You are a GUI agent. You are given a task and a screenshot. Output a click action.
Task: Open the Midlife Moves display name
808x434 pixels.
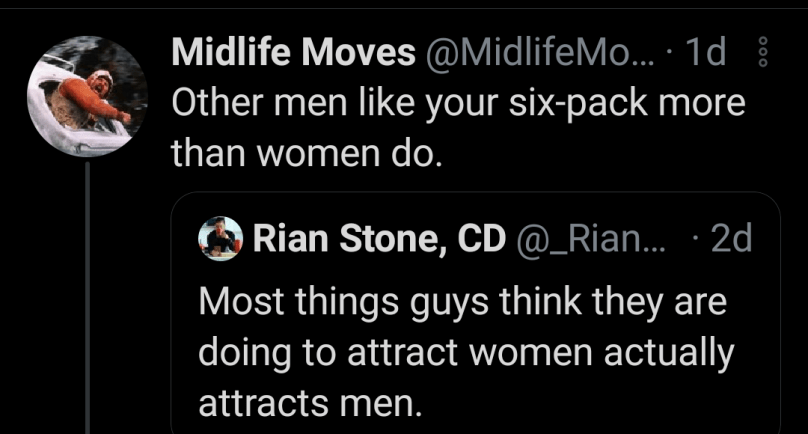294,54
